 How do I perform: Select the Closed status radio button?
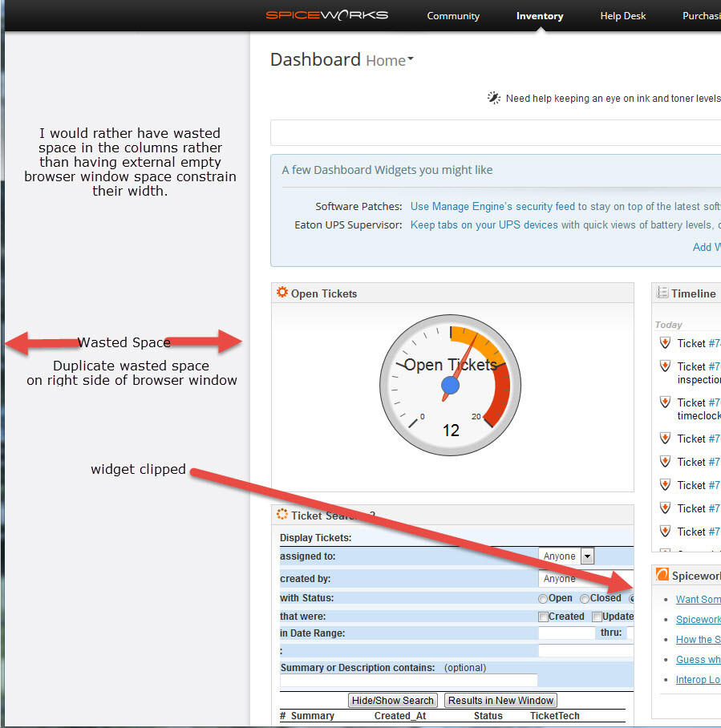[585, 597]
